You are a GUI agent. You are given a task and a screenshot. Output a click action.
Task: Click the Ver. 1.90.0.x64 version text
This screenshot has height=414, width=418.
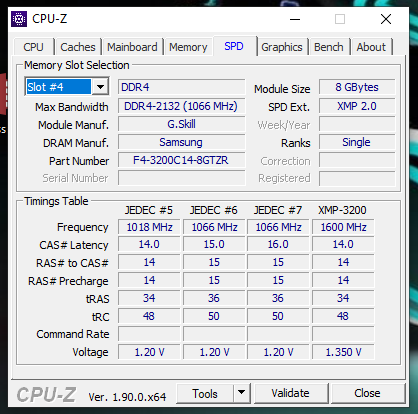[x=127, y=397]
